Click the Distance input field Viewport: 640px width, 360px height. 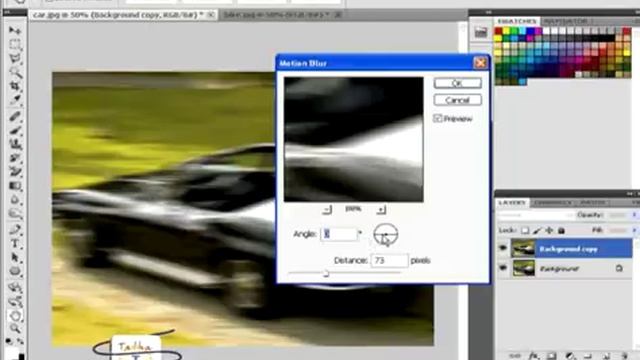pos(389,260)
